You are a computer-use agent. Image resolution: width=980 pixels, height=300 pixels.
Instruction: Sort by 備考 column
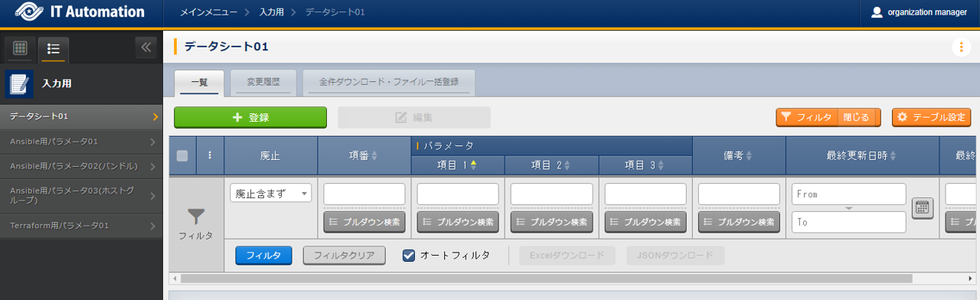coord(739,155)
